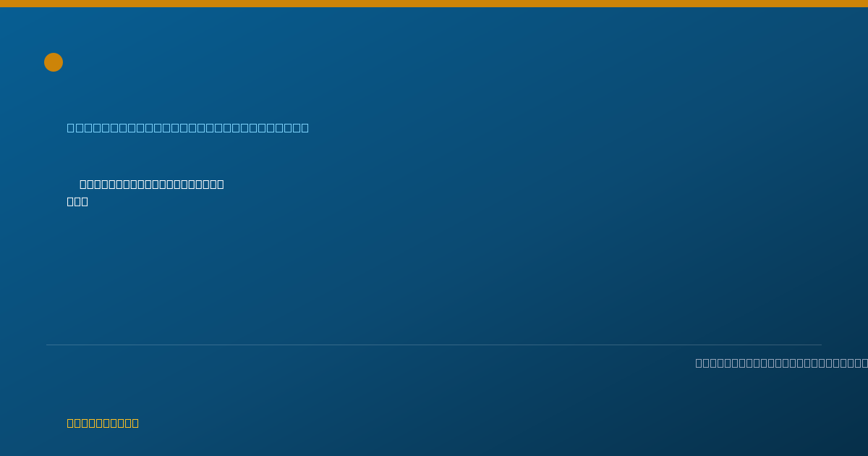Click the short white text under the body line
Screen dimensions: 868x456
(77, 201)
